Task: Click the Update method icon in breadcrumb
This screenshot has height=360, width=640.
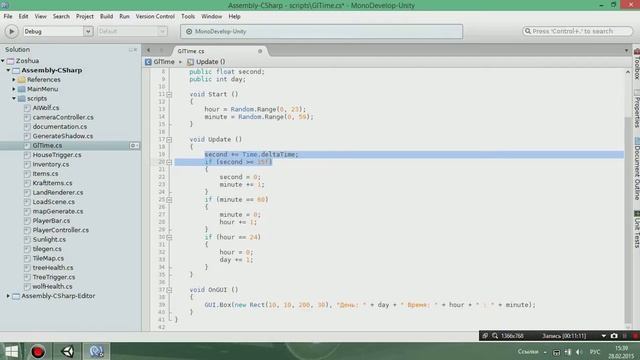Action: tap(190, 62)
